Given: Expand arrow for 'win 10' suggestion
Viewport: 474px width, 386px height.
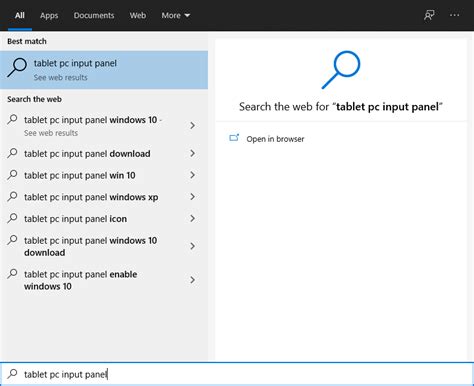Looking at the screenshot, I should pos(192,175).
